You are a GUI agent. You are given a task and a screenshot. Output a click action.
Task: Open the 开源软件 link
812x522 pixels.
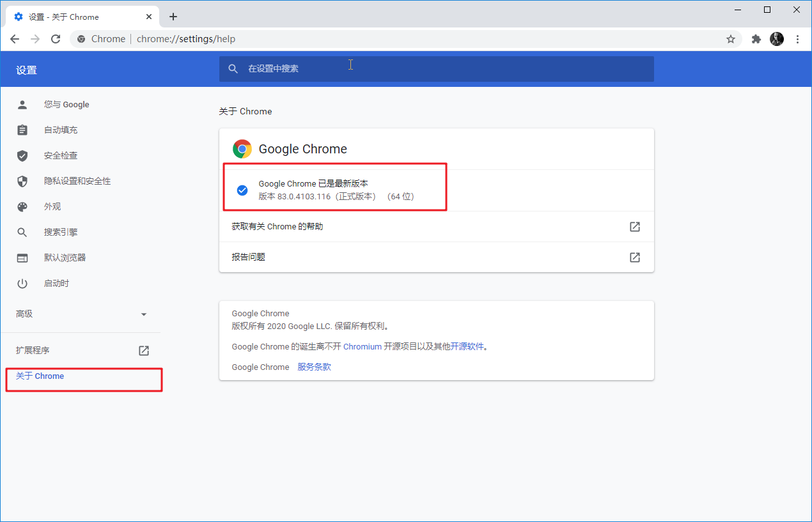click(467, 346)
